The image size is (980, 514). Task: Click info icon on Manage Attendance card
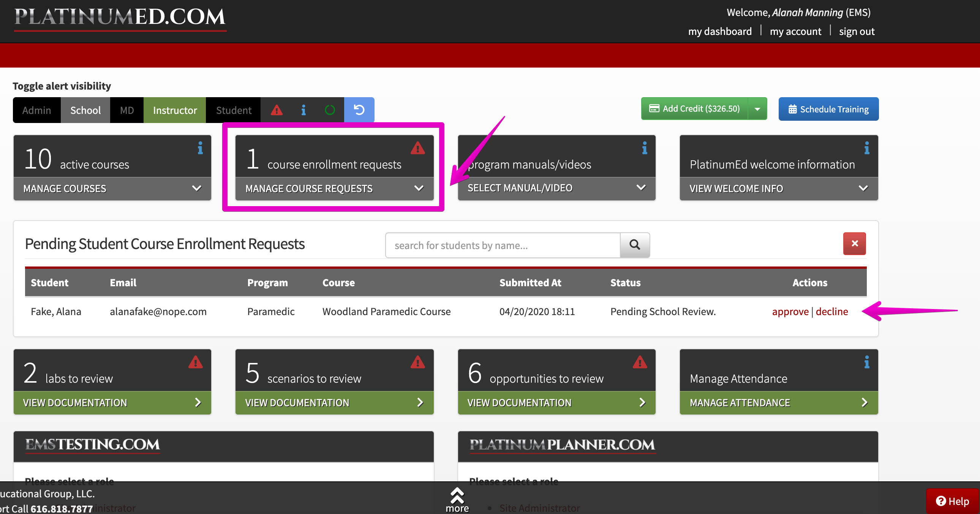pos(867,362)
